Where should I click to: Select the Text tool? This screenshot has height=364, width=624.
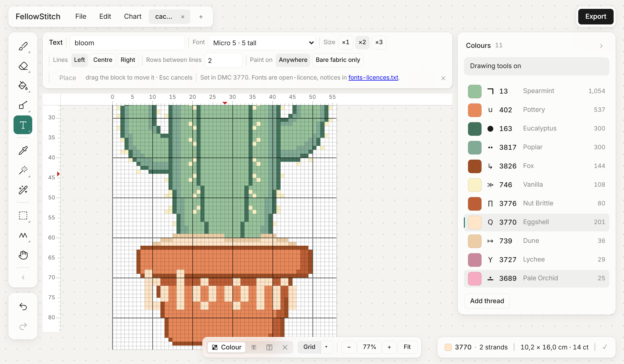pos(23,125)
